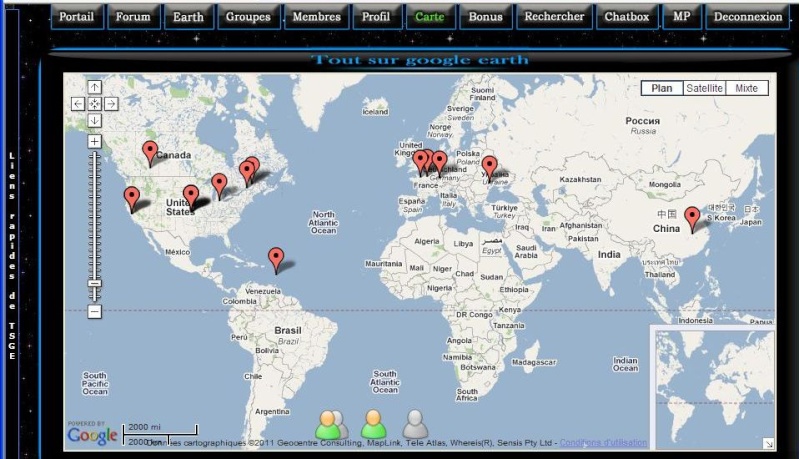Screen dimensions: 799x459
Task: Click the 'Iceland' map label
Action: (375, 112)
